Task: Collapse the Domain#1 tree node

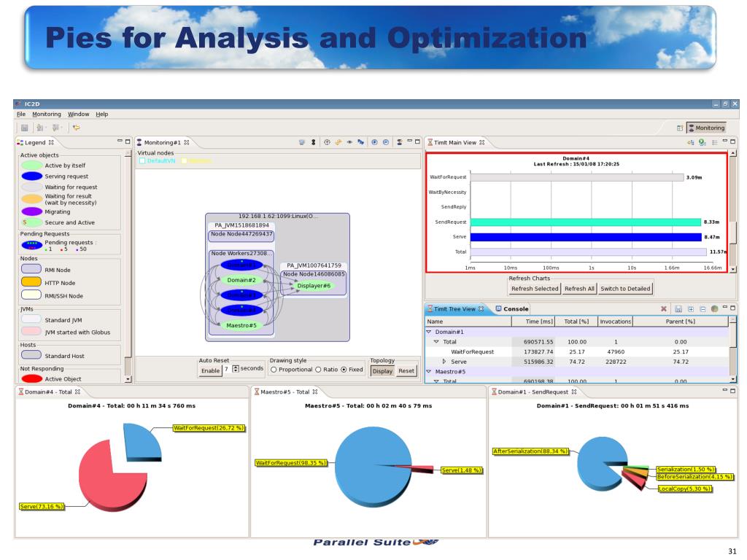Action: point(428,332)
